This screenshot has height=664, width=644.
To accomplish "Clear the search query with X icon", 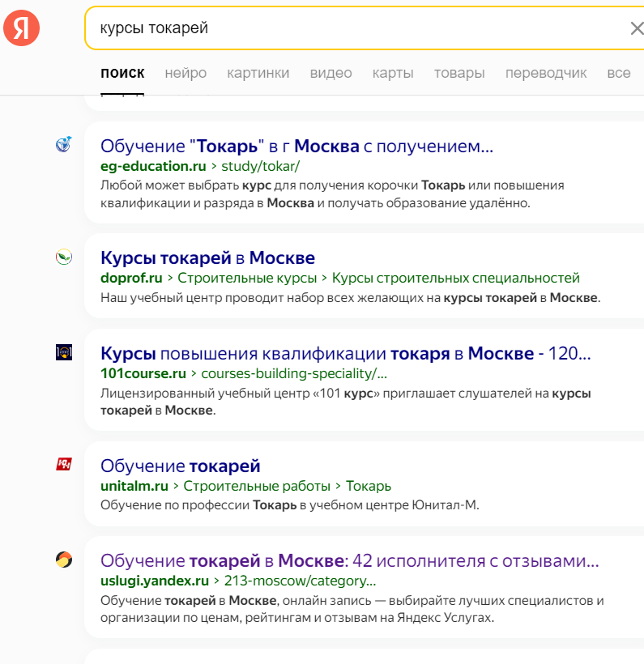I will coord(637,29).
